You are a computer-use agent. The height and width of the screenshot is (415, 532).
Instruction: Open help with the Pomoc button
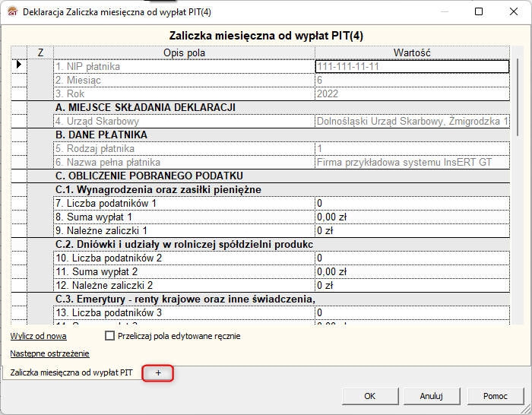(x=496, y=396)
